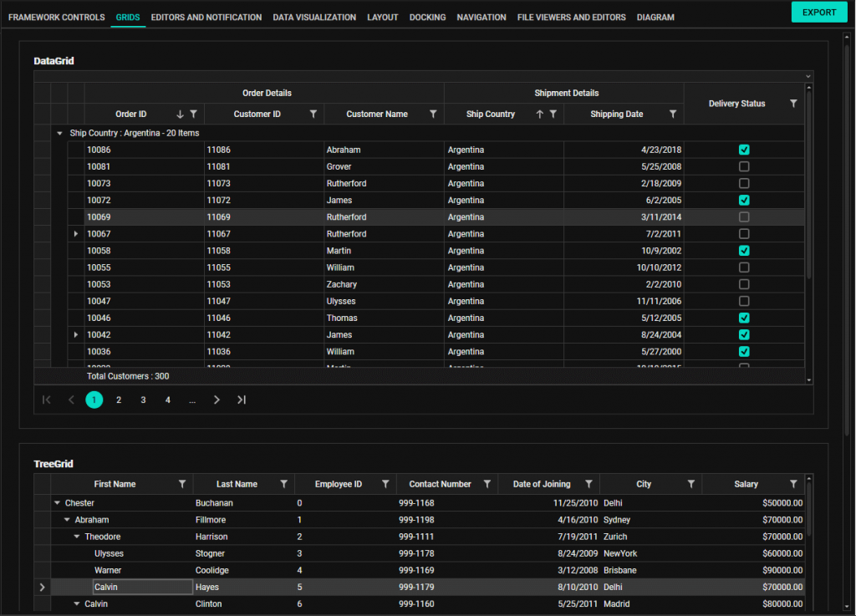The width and height of the screenshot is (856, 616).
Task: Click the Shipping Date filter icon
Action: click(x=673, y=115)
